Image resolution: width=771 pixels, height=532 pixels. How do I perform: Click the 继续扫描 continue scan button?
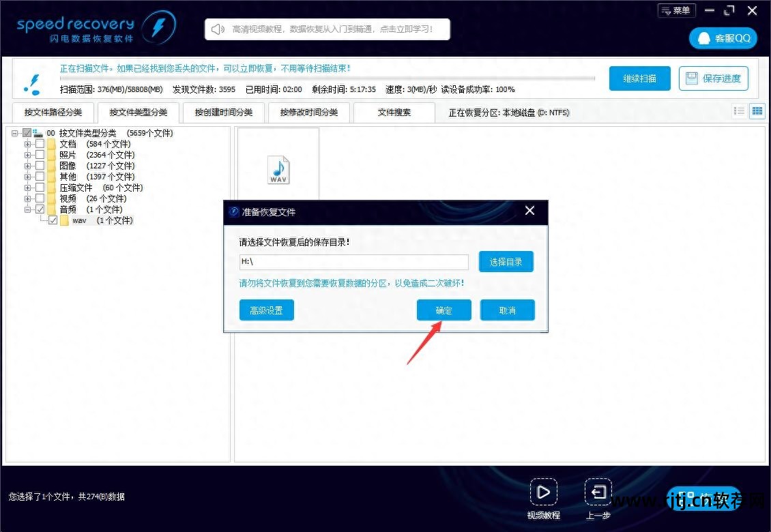pyautogui.click(x=639, y=78)
